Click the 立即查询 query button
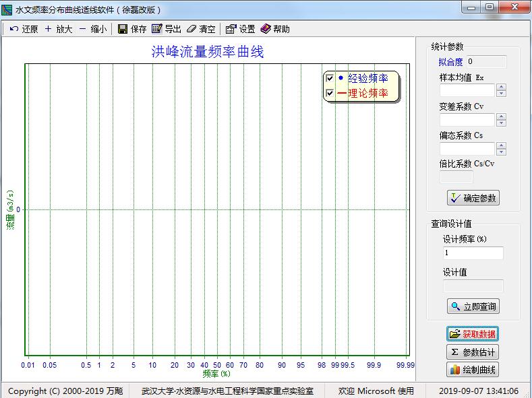532x398 pixels. tap(473, 306)
